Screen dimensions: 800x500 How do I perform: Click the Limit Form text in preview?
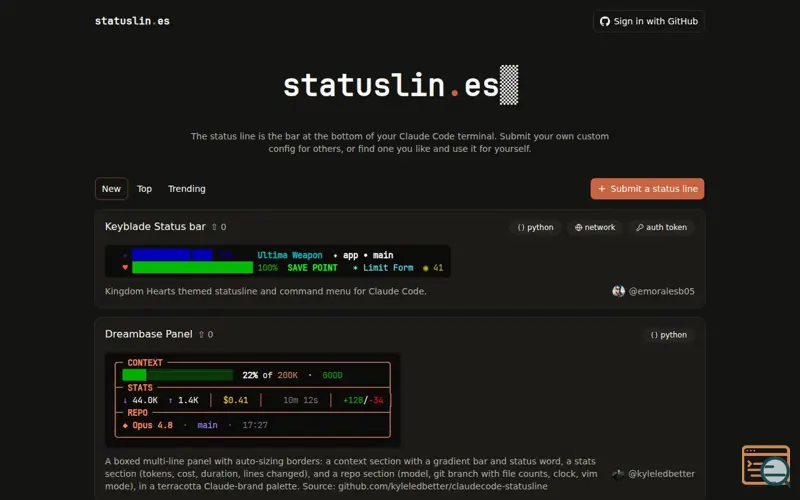(388, 267)
